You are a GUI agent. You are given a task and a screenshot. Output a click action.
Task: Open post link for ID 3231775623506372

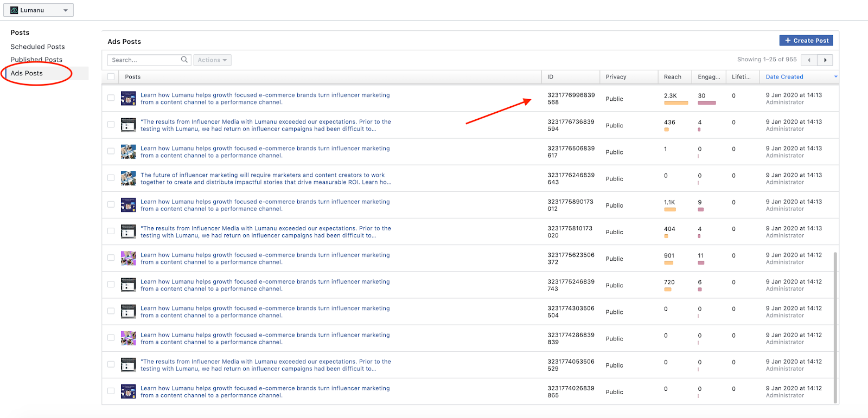coord(265,259)
